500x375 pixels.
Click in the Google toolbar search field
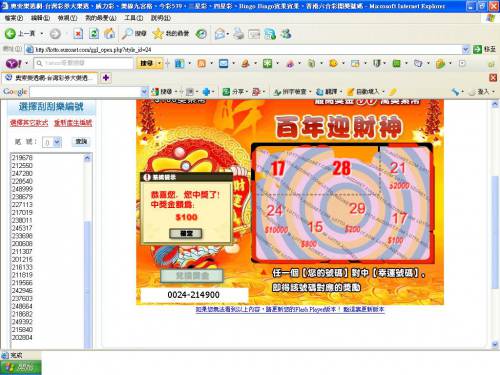pos(85,92)
